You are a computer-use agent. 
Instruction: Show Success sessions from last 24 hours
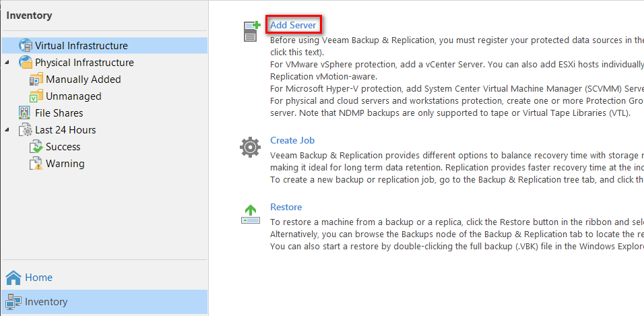pos(63,147)
